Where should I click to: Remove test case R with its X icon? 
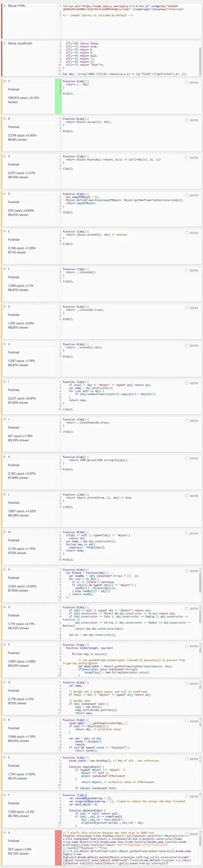click(5, 720)
